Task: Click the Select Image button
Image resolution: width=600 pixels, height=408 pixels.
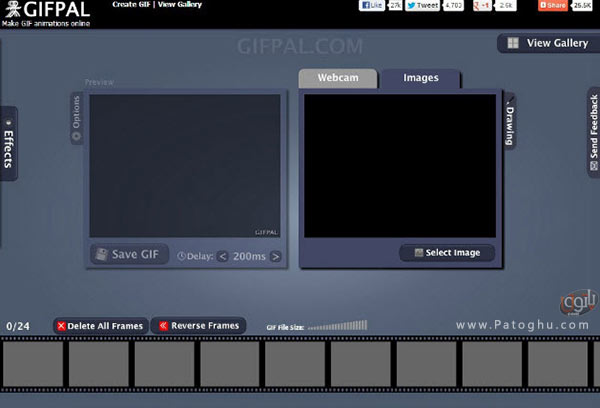Action: [447, 253]
